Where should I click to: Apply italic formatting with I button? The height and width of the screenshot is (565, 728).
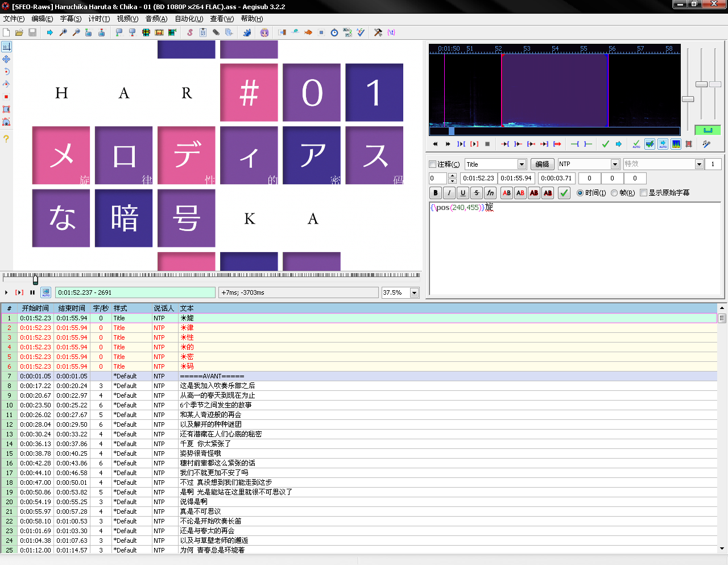point(449,193)
